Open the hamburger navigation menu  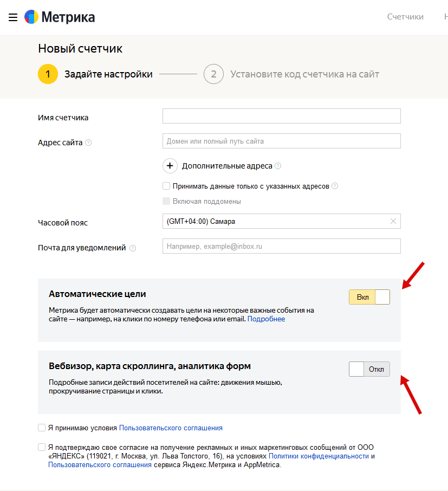pos(13,17)
